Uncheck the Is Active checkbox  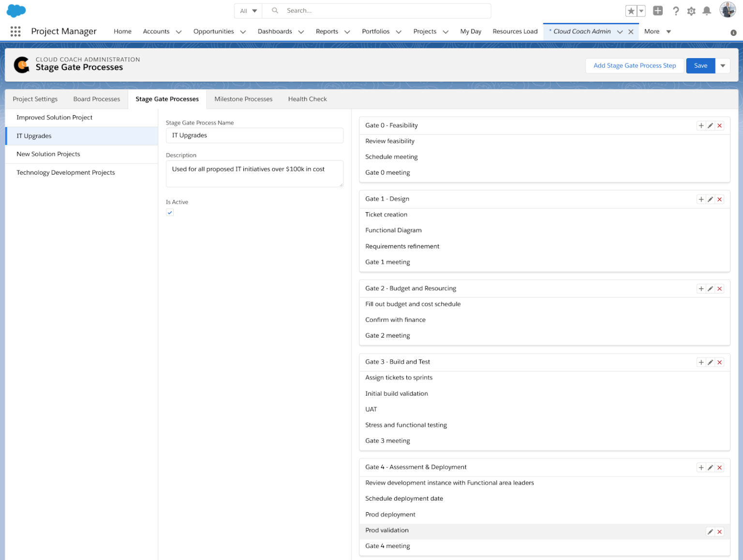pyautogui.click(x=170, y=212)
